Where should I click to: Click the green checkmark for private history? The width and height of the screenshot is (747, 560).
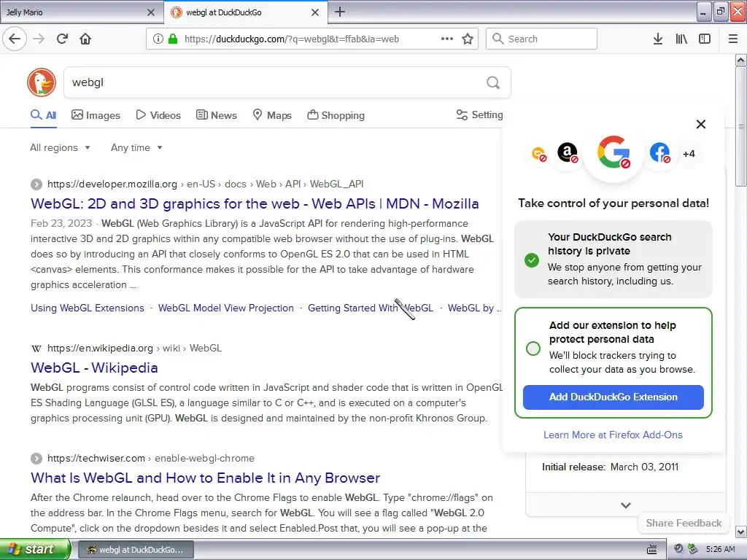pyautogui.click(x=532, y=260)
